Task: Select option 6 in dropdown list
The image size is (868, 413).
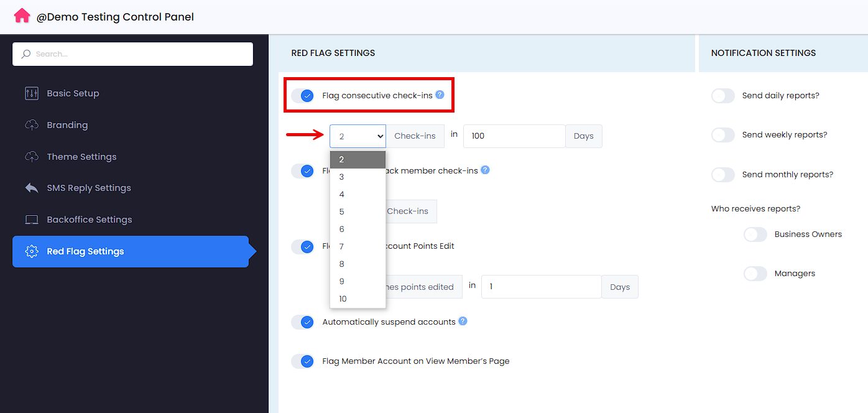Action: click(x=358, y=230)
